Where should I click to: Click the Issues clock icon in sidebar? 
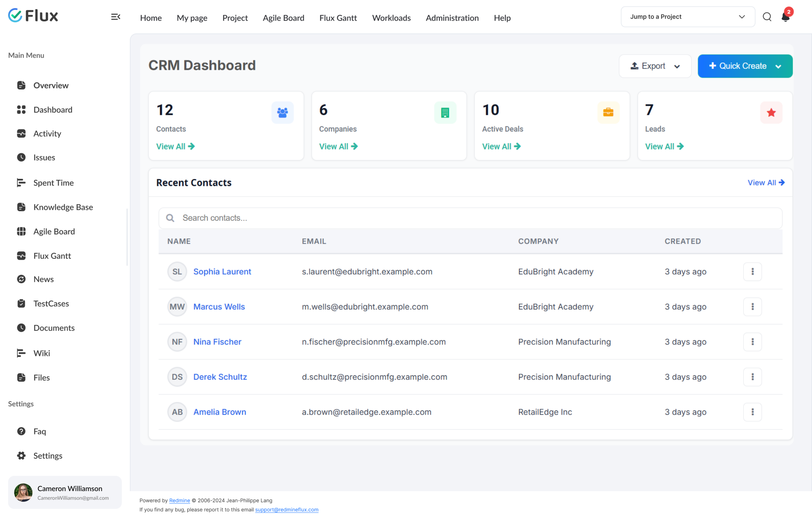(x=21, y=157)
